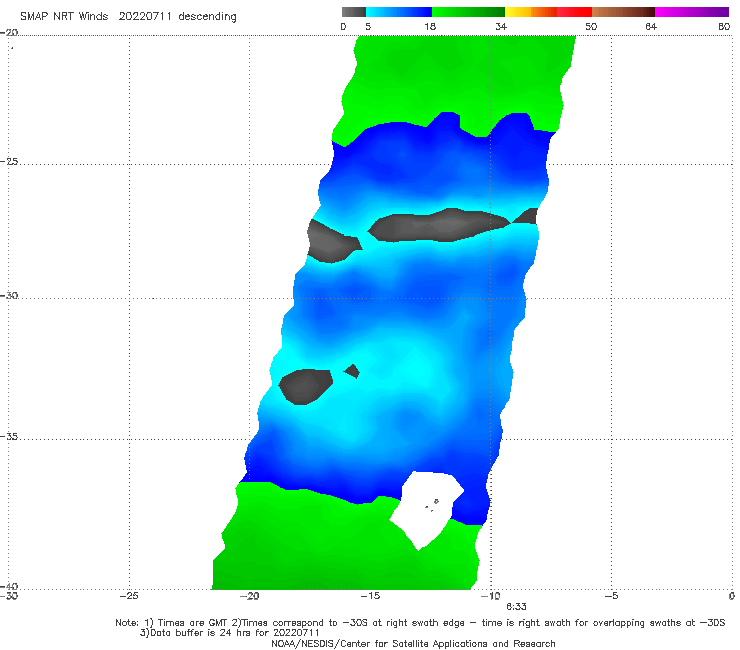Screen dimensions: 740x650
Task: Click the "-40" latitude label on the left axis
Action: [9, 586]
